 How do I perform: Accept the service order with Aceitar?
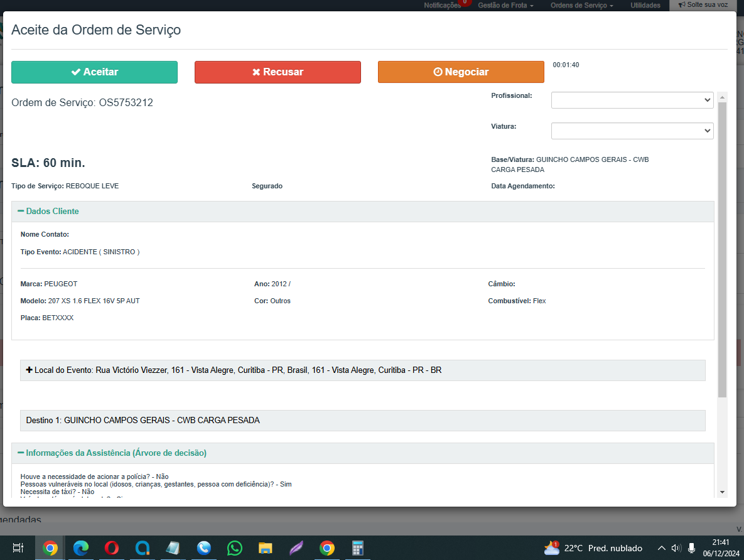coord(94,72)
